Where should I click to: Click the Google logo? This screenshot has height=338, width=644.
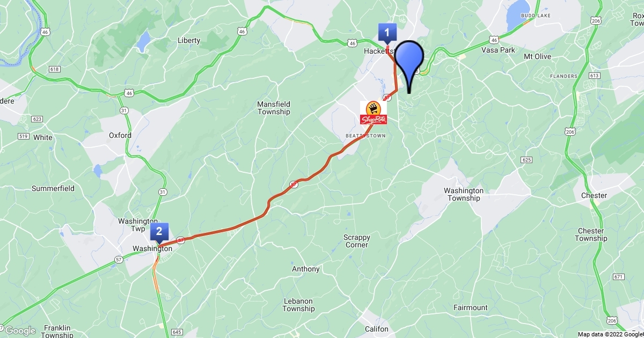tap(20, 330)
